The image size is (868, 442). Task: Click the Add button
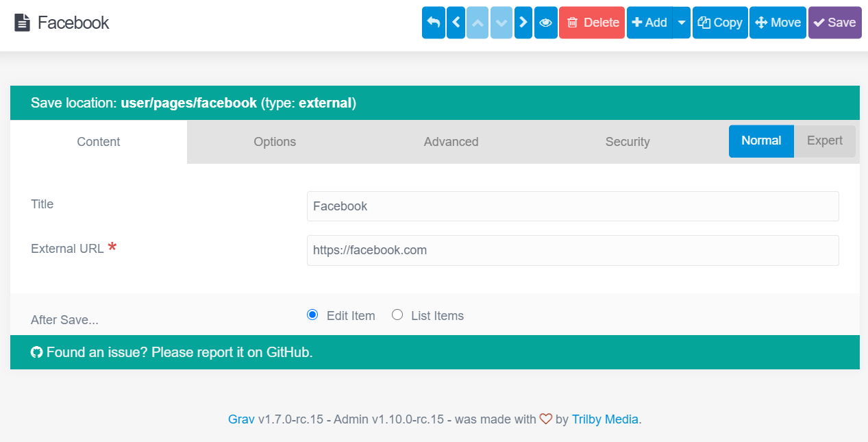tap(649, 23)
